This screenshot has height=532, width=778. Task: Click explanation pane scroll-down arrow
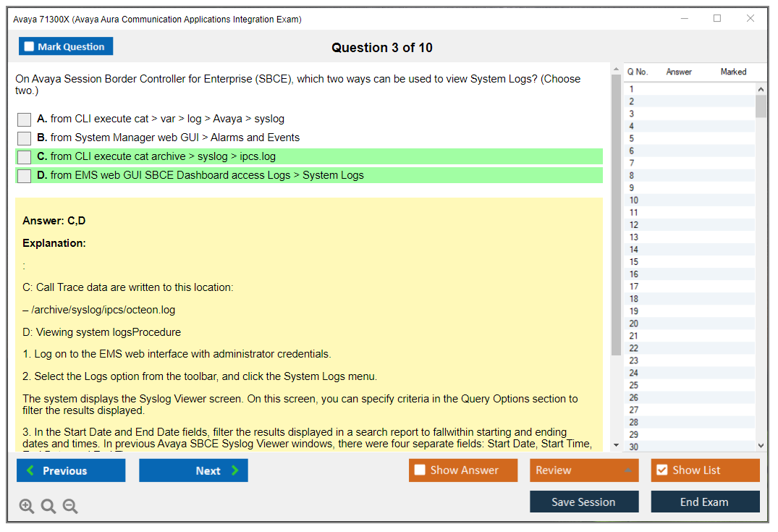coord(616,445)
